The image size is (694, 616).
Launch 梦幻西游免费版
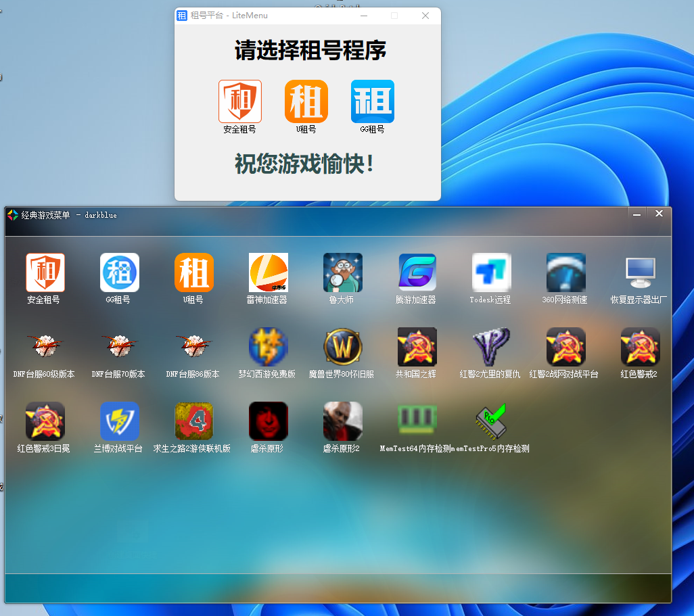(269, 347)
